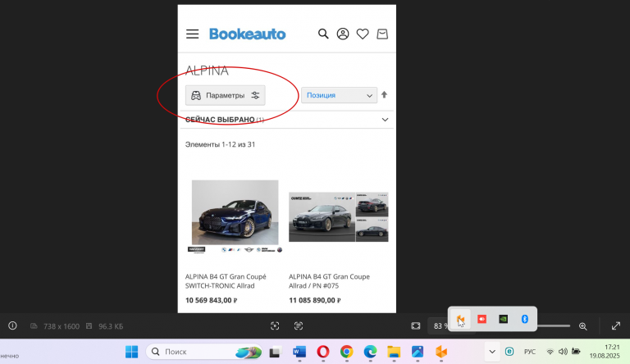Open ALPINA B4 GT Gran Coupe Allrad / PN #075 link
This screenshot has width=630, height=364.
329,281
